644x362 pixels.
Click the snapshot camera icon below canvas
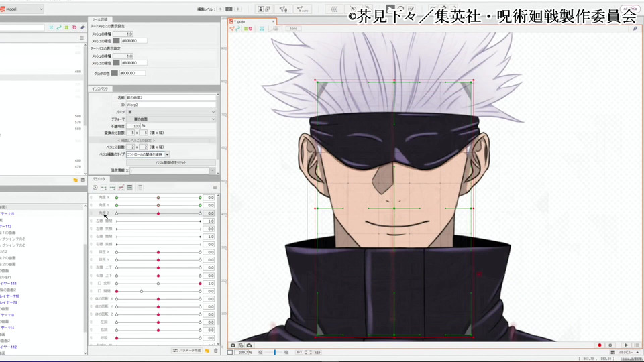click(233, 345)
